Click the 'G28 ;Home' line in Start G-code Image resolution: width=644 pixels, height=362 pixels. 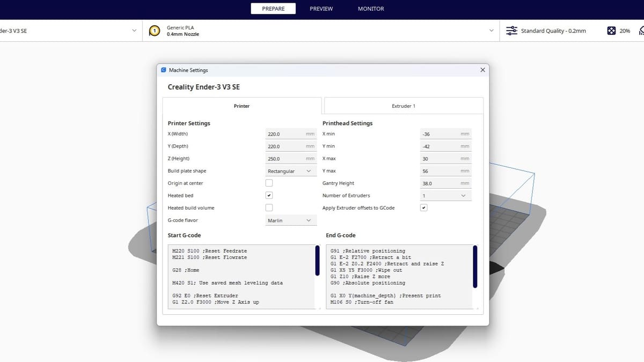186,270
